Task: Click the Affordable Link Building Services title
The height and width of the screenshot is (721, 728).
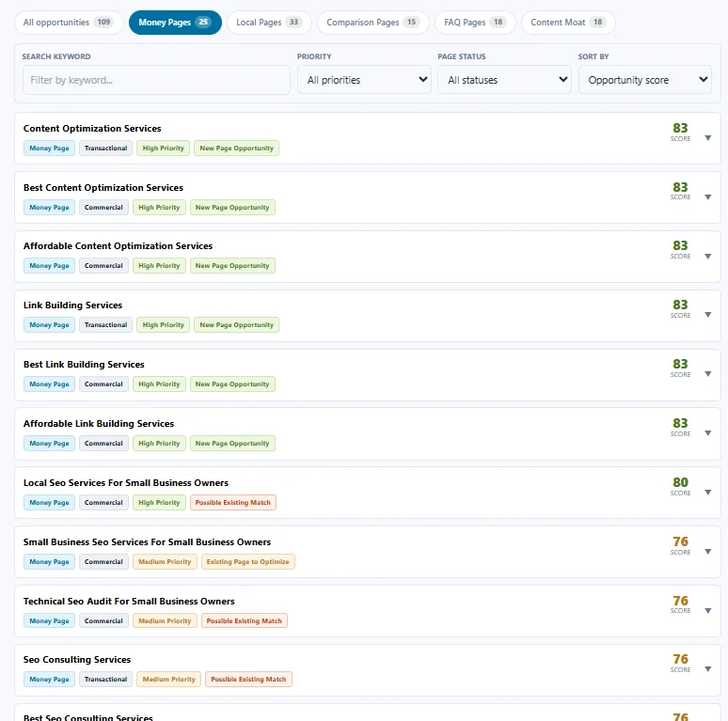Action: [x=99, y=424]
